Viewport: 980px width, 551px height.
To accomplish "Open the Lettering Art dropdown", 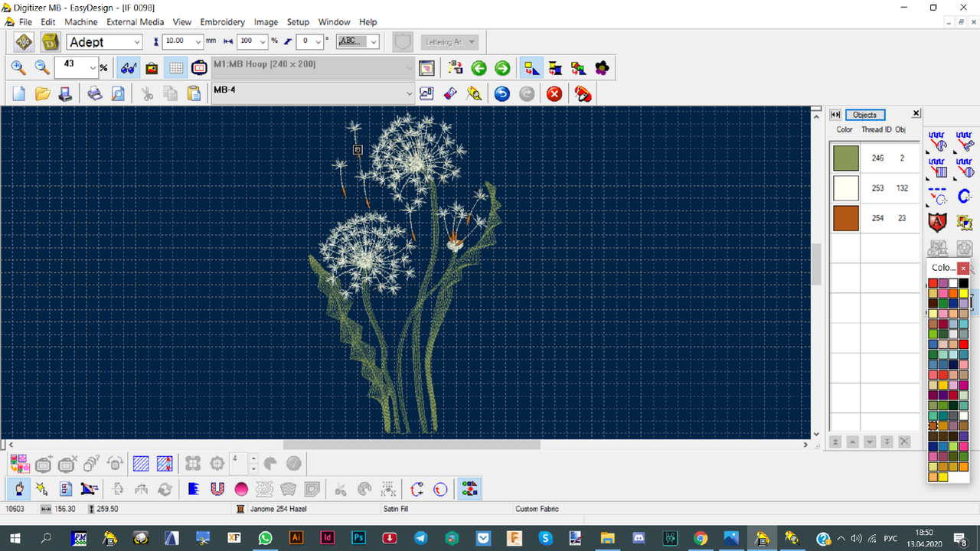I will click(x=449, y=42).
